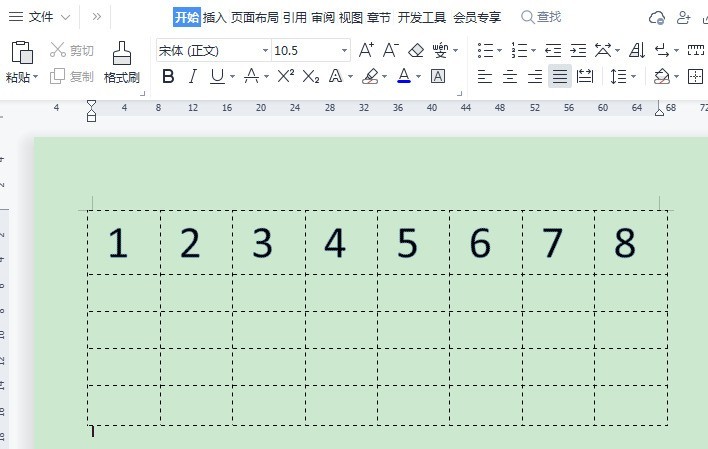
Task: Decrease font size with A- icon
Action: point(391,50)
